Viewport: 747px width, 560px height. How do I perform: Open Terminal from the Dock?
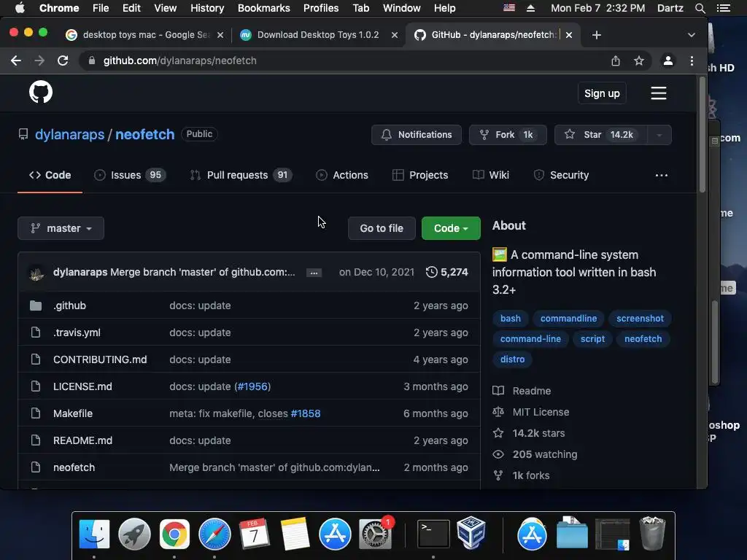pyautogui.click(x=433, y=534)
